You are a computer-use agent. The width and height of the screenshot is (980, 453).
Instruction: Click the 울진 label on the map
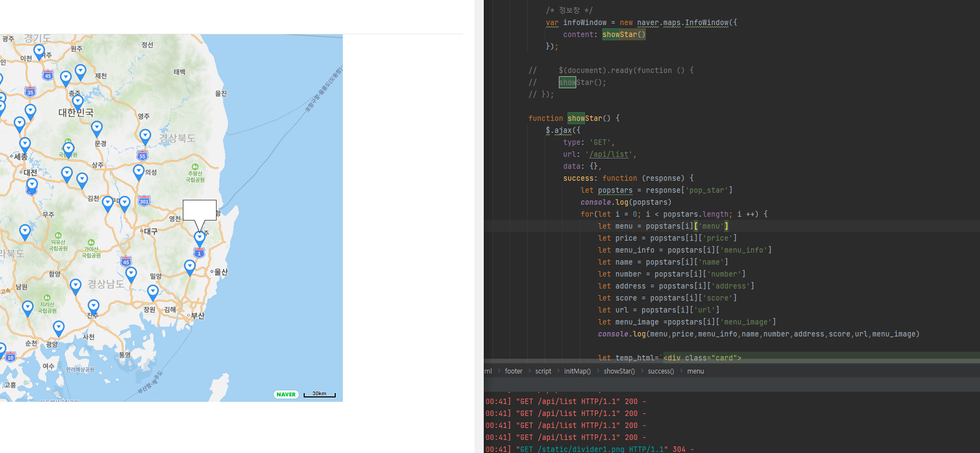coord(221,94)
